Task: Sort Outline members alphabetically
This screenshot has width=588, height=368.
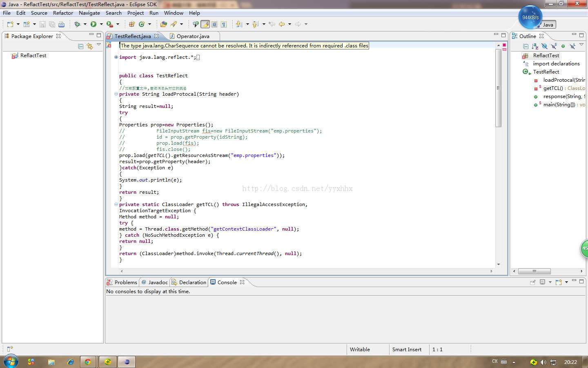Action: pos(535,46)
